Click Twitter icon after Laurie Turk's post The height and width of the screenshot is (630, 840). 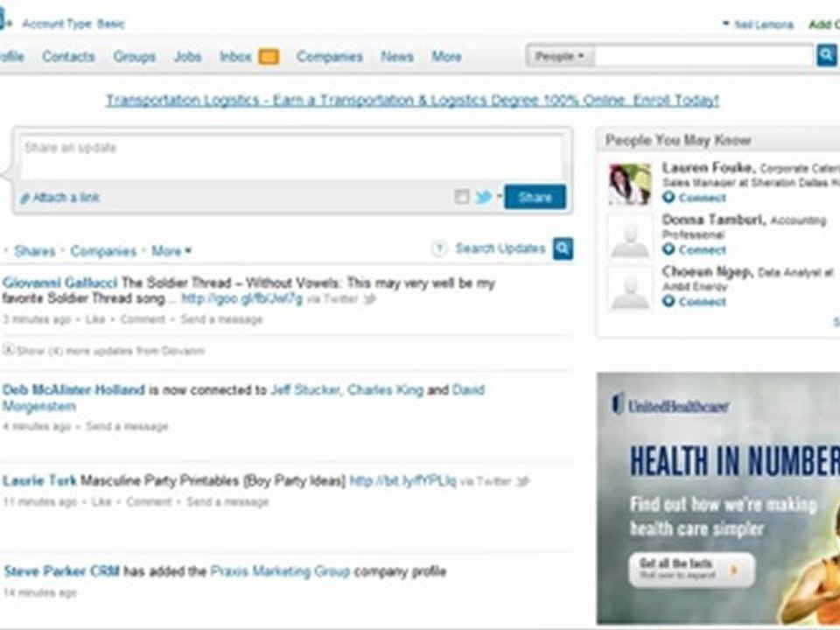pos(522,481)
